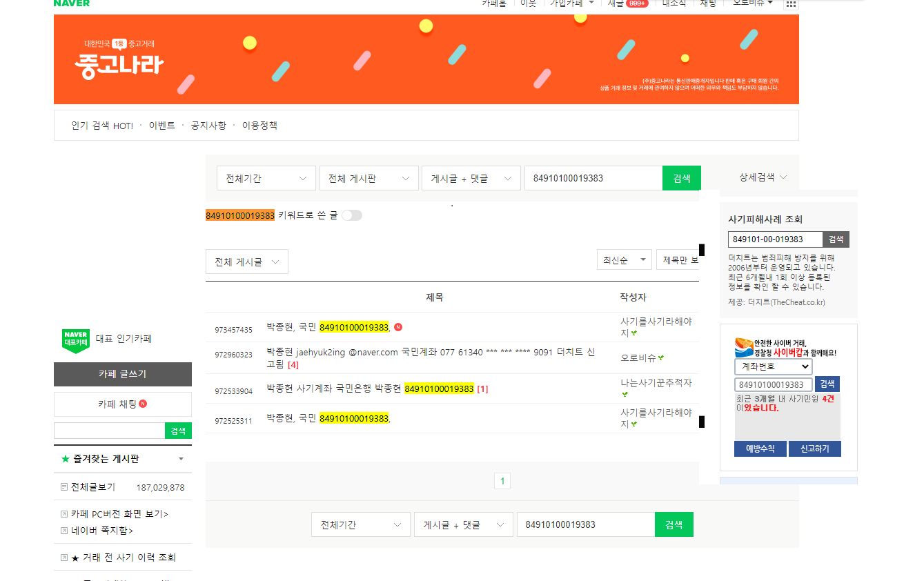
Task: Click the sidebar search input field
Action: 109,431
